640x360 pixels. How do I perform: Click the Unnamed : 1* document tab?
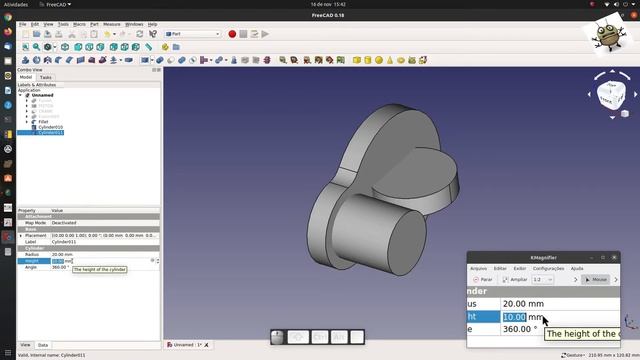(x=188, y=345)
